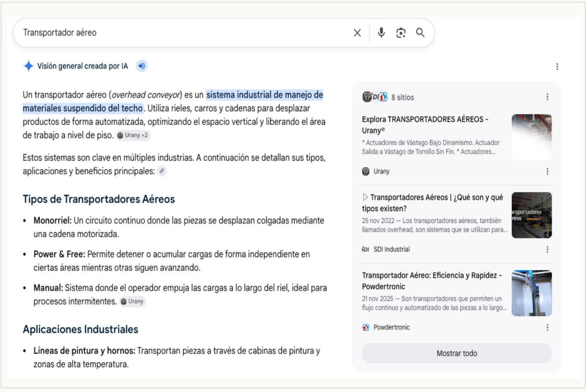Click the Urany result thumbnail image
586x392 pixels.
pos(531,137)
